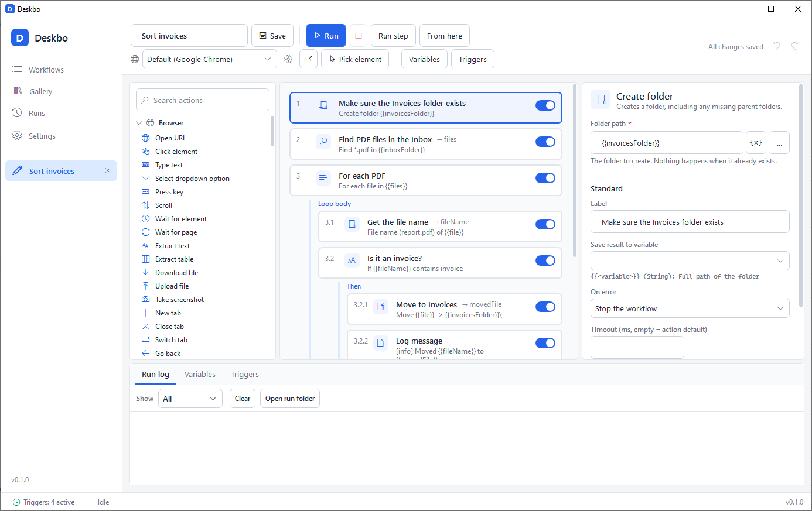Viewport: 812px width, 511px height.
Task: Click the Pick element button
Action: coord(355,59)
